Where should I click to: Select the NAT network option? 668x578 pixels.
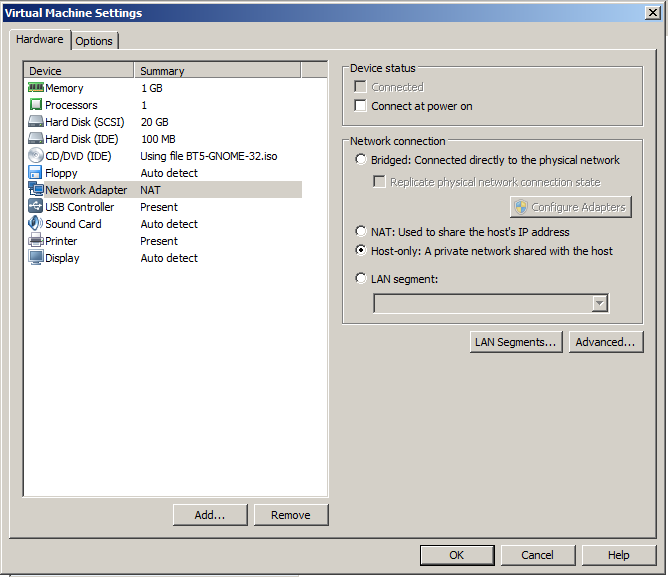tap(361, 231)
